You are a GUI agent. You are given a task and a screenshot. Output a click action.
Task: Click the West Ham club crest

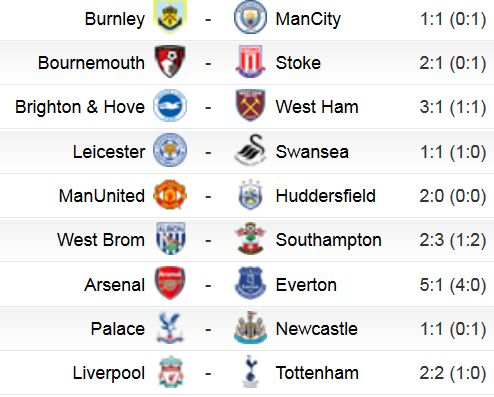[x=250, y=105]
